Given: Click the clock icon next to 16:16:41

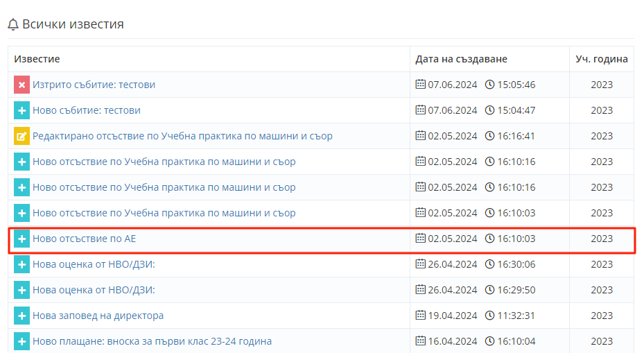Looking at the screenshot, I should tap(490, 136).
